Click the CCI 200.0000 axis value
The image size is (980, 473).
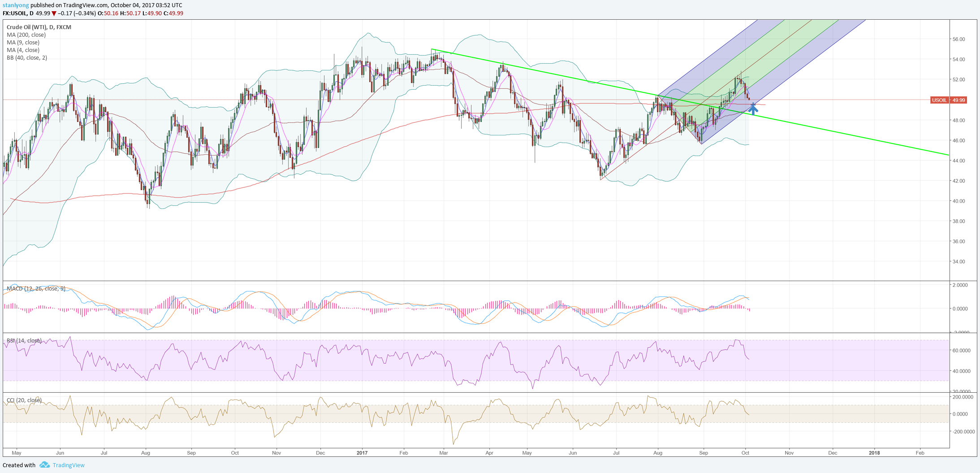tap(963, 397)
